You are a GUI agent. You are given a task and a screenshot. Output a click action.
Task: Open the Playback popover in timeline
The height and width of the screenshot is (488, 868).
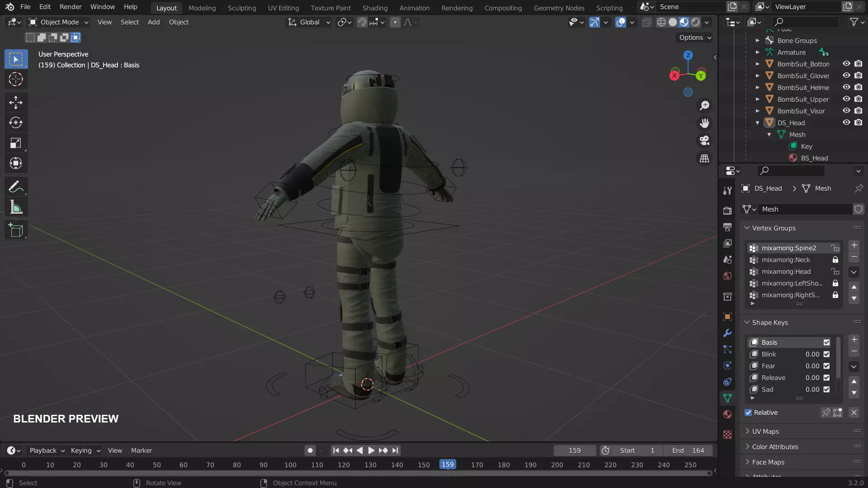(x=47, y=450)
